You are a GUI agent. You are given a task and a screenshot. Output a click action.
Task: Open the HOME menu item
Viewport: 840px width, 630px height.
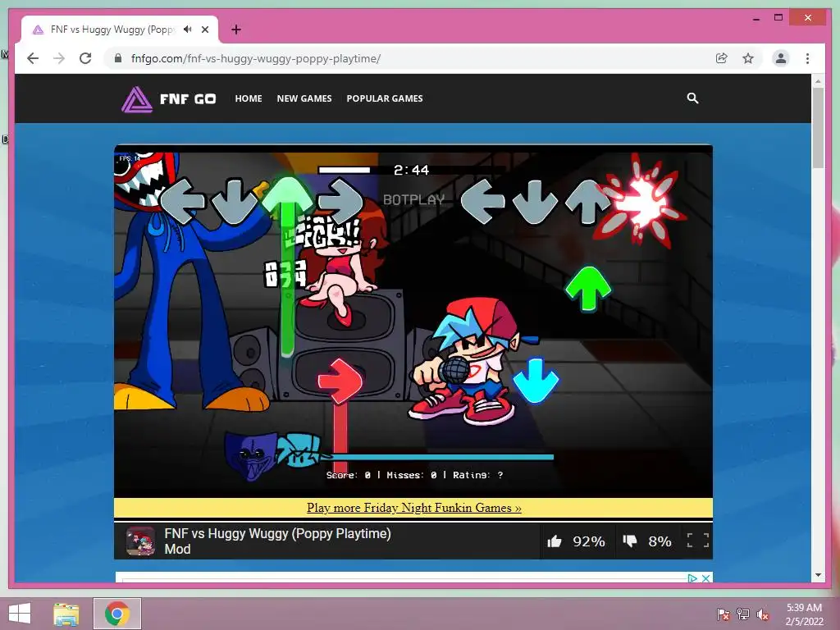point(249,98)
